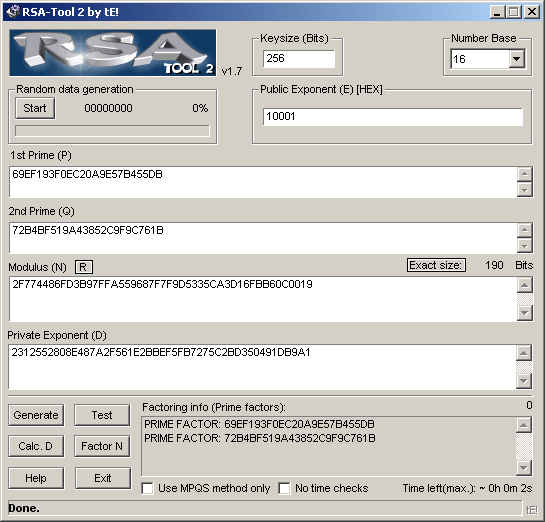Screen dimensions: 545x522
Task: Click down arrow of 2nd Prime (Q) scrollbar
Action: pos(524,246)
